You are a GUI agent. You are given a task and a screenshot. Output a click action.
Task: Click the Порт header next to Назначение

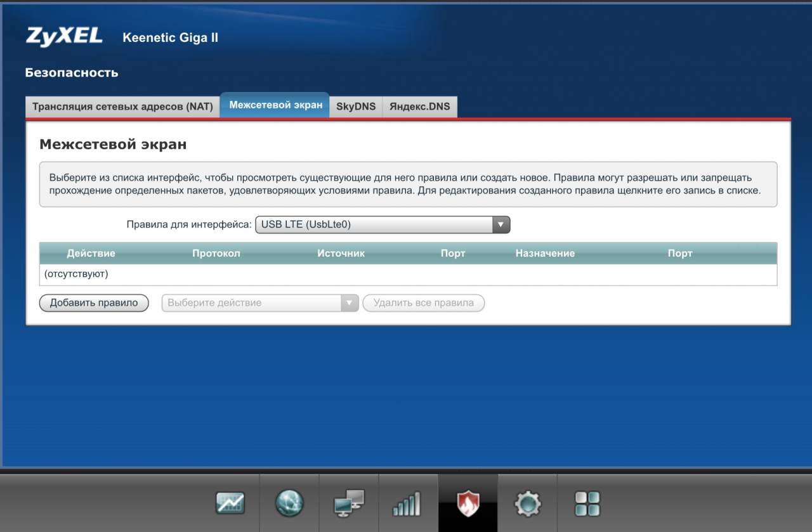(680, 254)
